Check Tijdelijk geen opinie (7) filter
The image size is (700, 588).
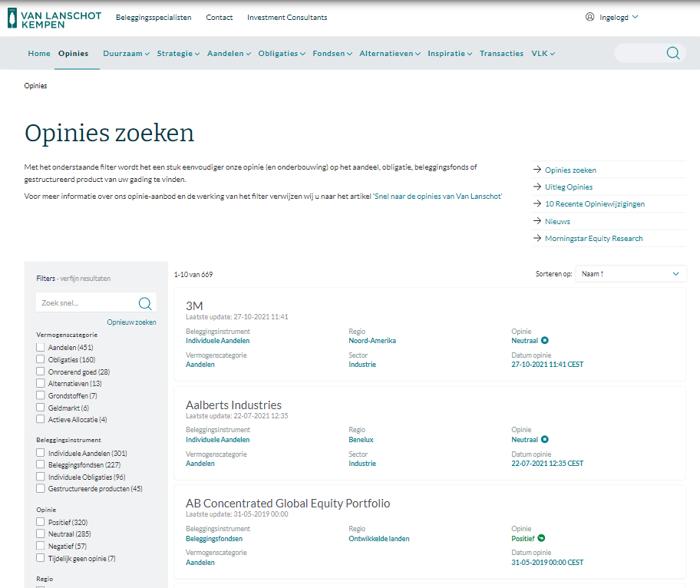[40, 557]
